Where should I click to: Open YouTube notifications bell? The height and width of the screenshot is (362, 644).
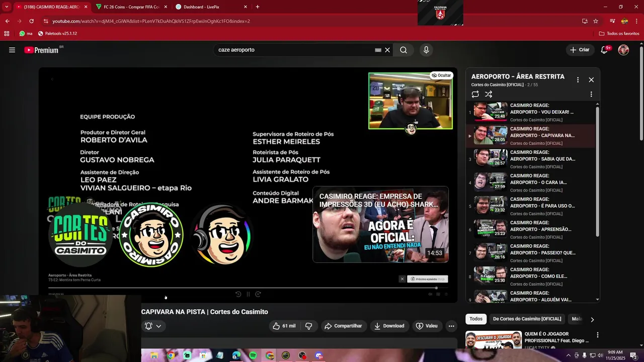(604, 50)
